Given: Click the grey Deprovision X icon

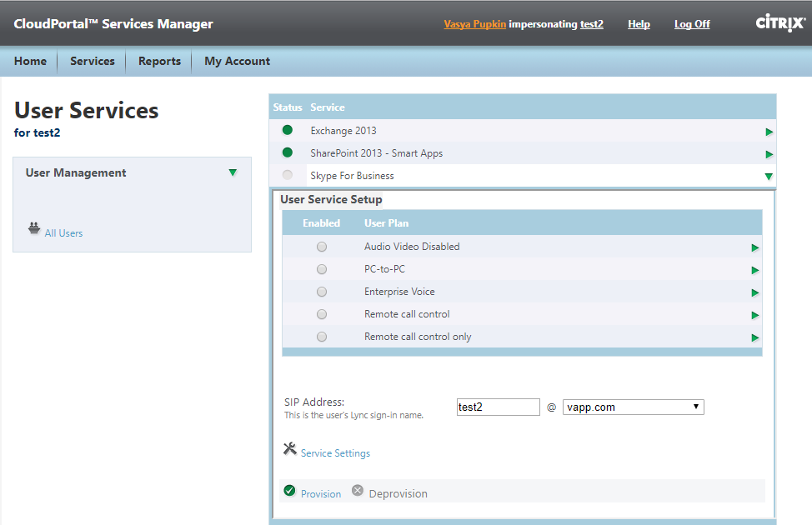Looking at the screenshot, I should tap(358, 490).
